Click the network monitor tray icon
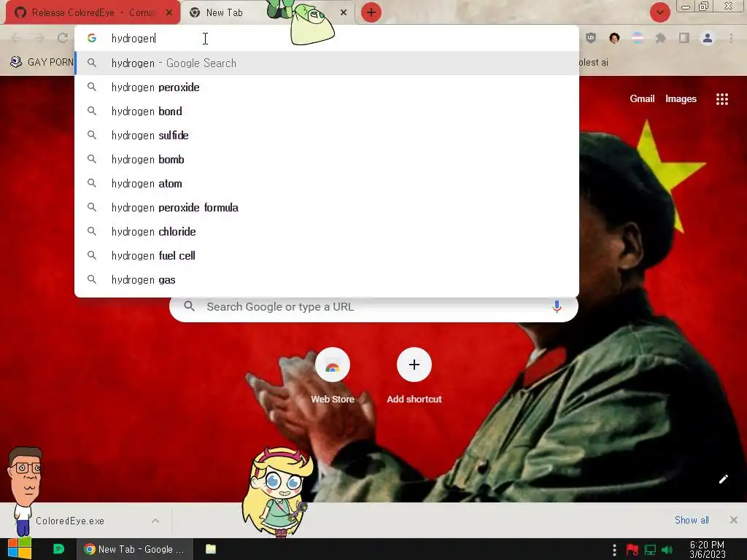Viewport: 747px width, 560px height. pos(650,550)
